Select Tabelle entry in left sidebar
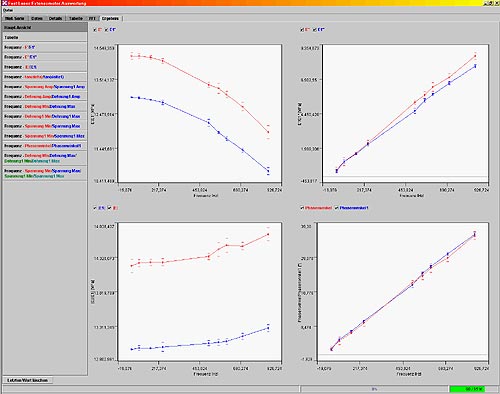The width and height of the screenshot is (500, 394). click(45, 37)
